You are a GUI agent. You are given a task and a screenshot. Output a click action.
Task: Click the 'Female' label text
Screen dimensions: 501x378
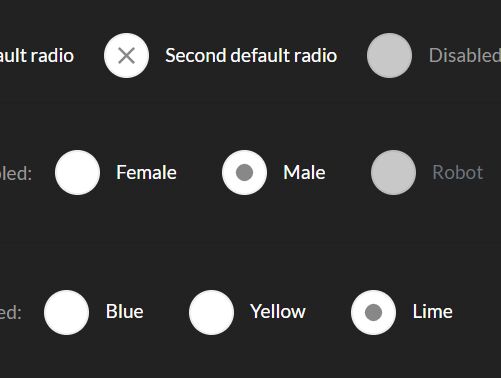click(146, 172)
